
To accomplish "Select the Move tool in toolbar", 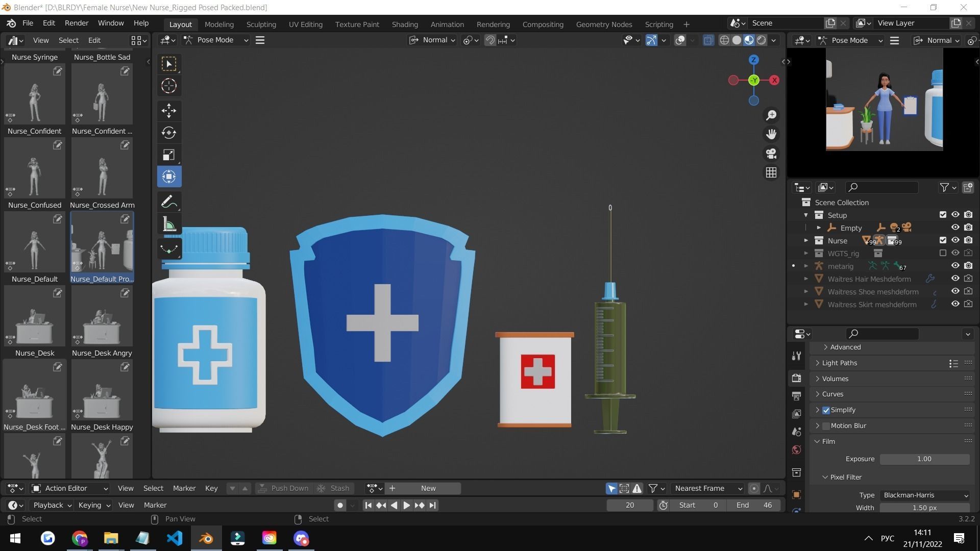I will 169,110.
